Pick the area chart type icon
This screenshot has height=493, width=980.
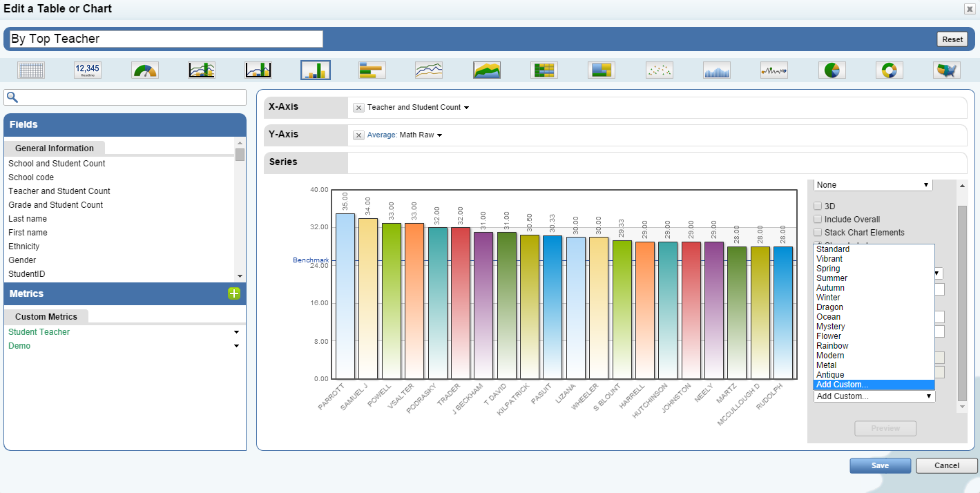(x=487, y=70)
